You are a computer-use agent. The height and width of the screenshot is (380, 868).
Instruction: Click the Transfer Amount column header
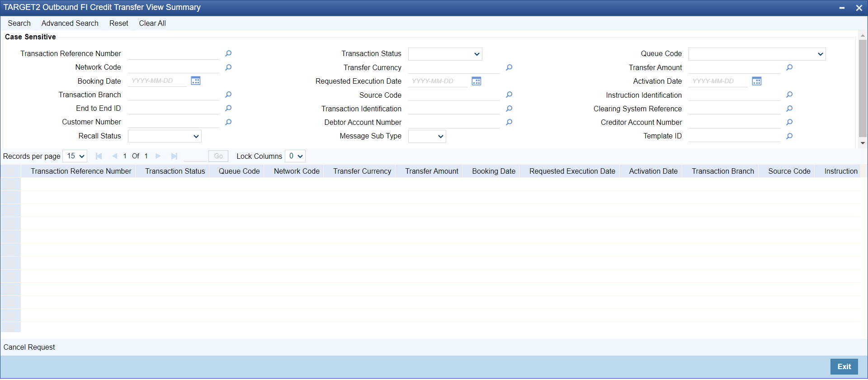click(432, 171)
